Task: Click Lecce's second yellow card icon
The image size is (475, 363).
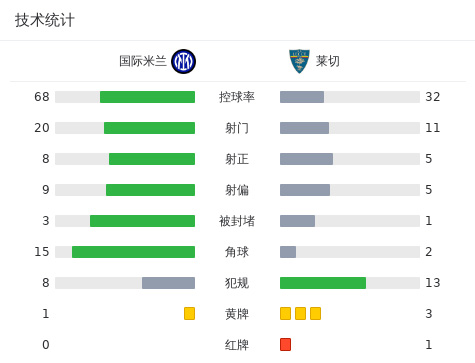Action: (300, 314)
